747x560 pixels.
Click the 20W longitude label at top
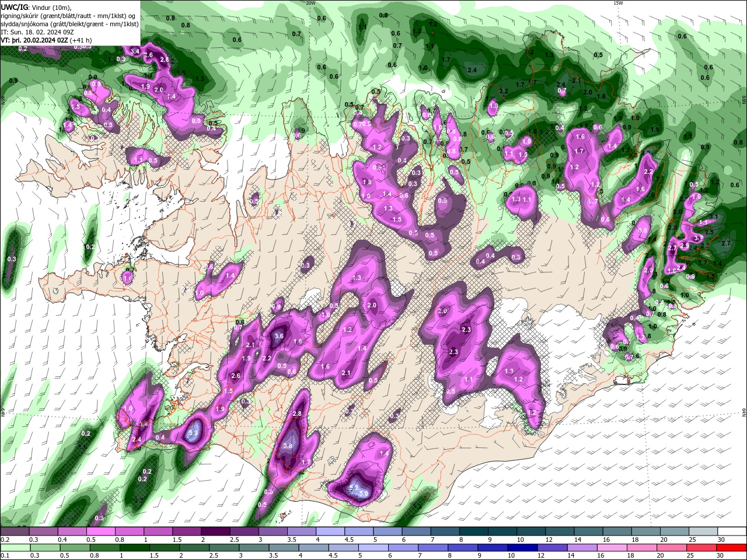point(310,3)
